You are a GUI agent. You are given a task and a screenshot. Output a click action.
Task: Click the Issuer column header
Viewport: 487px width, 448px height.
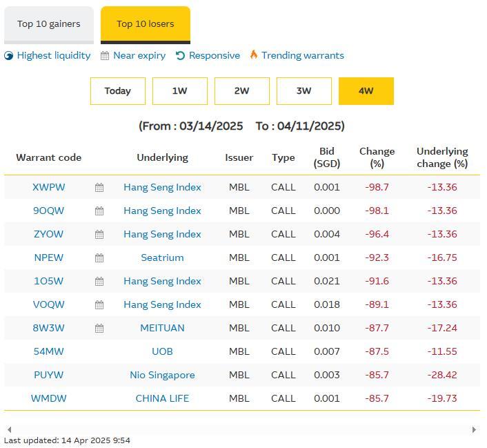pos(239,157)
